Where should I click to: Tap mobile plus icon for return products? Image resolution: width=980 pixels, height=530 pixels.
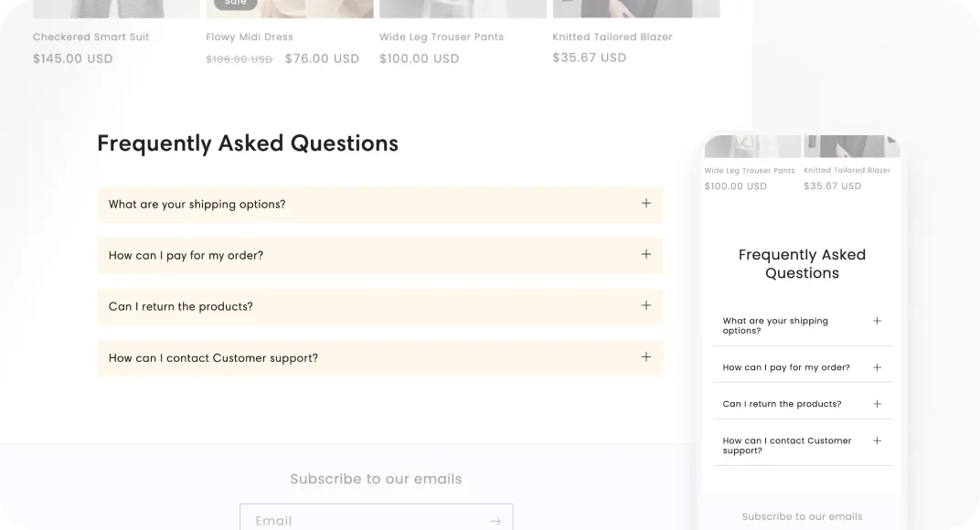tap(877, 405)
